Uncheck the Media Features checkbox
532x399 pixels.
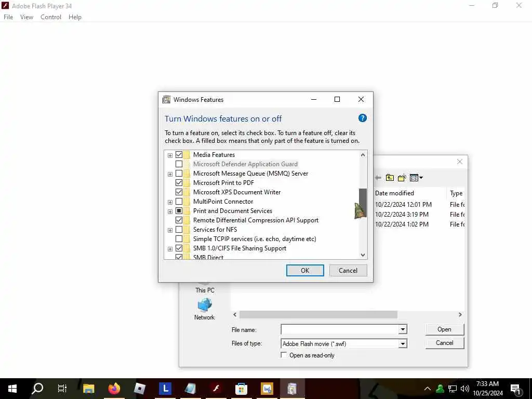179,155
